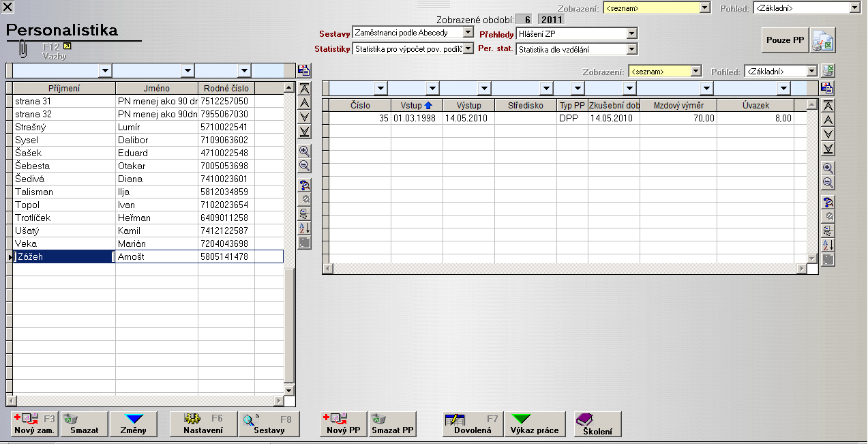This screenshot has height=444, width=868.
Task: Open filter dropdown above Příjmení column
Action: coord(105,70)
